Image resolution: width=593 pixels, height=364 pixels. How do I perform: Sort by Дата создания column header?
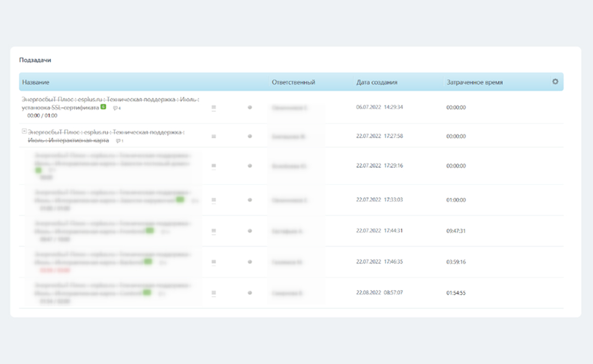point(377,82)
